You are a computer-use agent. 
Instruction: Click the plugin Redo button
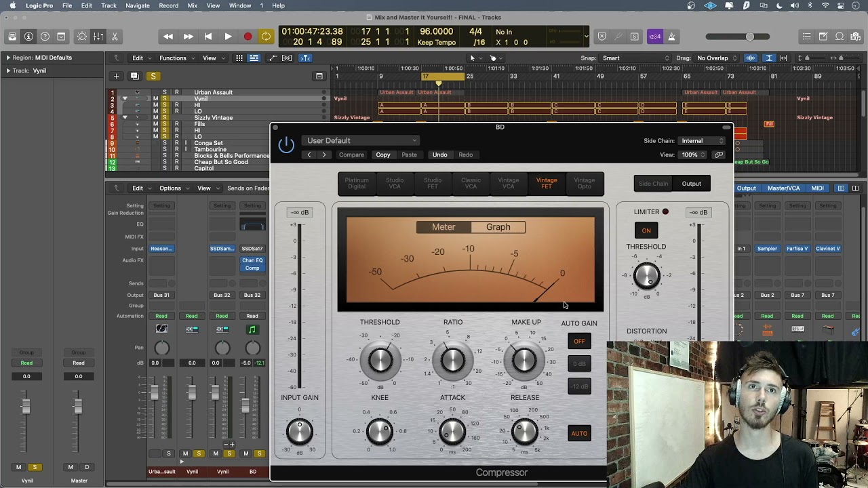tap(466, 155)
